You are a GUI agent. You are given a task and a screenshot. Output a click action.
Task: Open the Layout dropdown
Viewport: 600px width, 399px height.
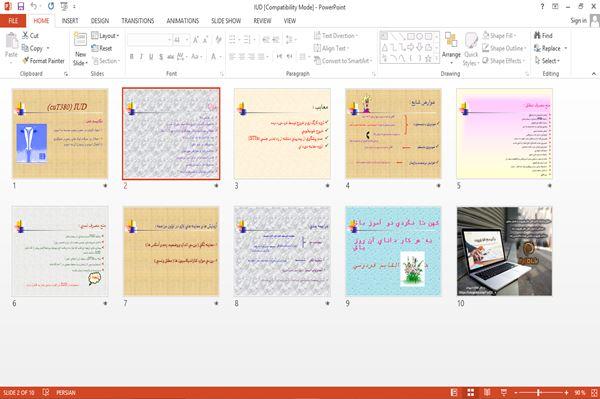point(106,36)
